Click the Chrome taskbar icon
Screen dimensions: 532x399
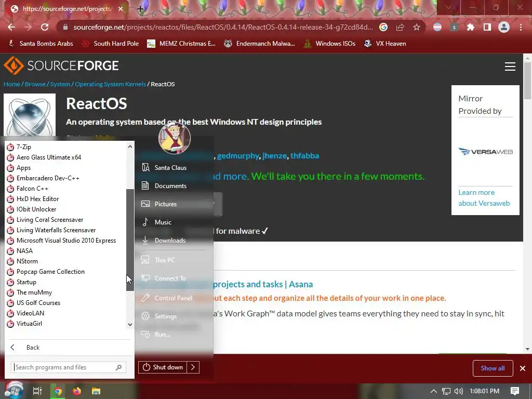[x=58, y=391]
